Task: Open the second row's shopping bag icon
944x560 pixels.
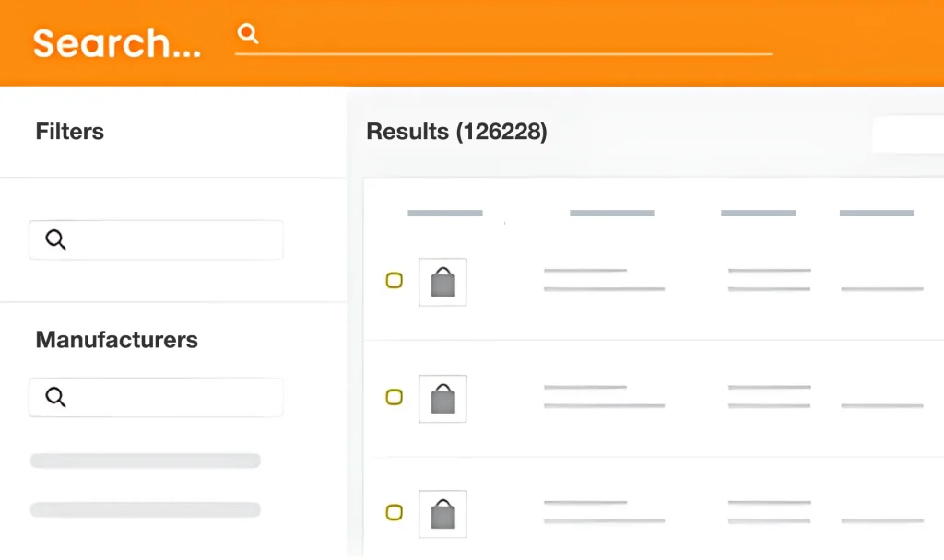Action: [442, 399]
